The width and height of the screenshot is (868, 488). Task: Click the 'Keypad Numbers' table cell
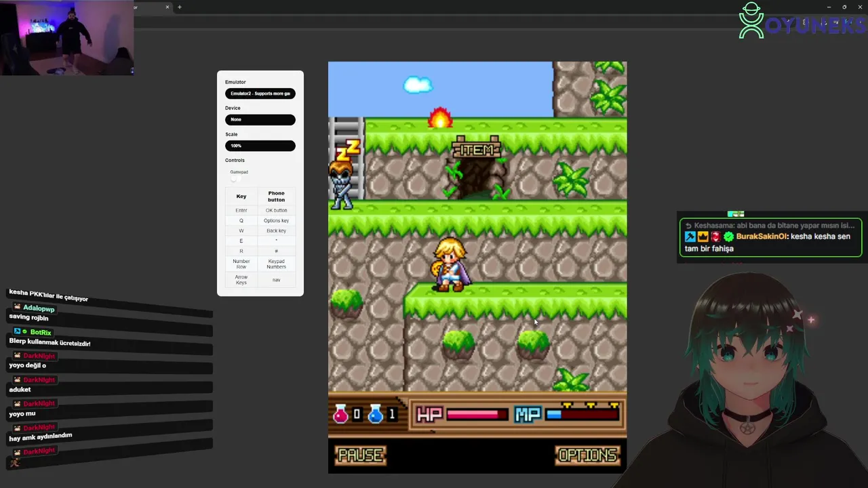(276, 264)
